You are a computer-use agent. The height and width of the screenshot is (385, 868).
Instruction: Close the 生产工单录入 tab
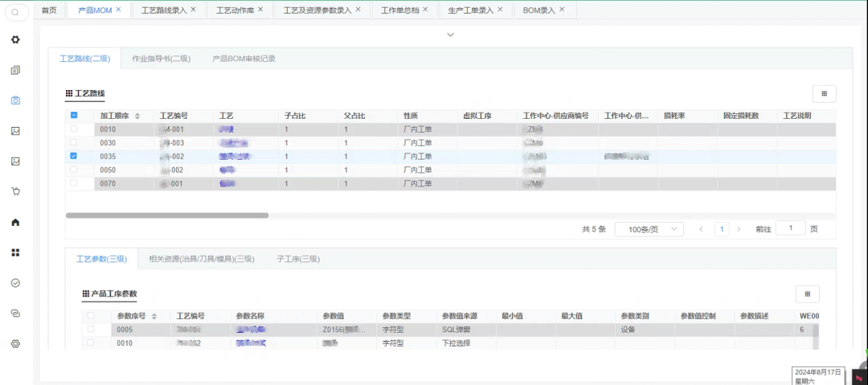501,10
